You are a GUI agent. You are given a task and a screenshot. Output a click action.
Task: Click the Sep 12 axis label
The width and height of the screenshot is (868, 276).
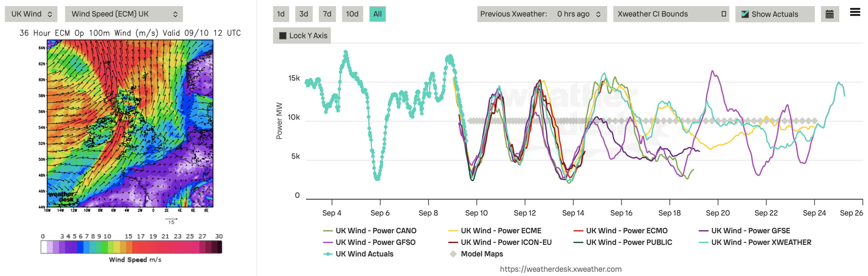pos(525,213)
